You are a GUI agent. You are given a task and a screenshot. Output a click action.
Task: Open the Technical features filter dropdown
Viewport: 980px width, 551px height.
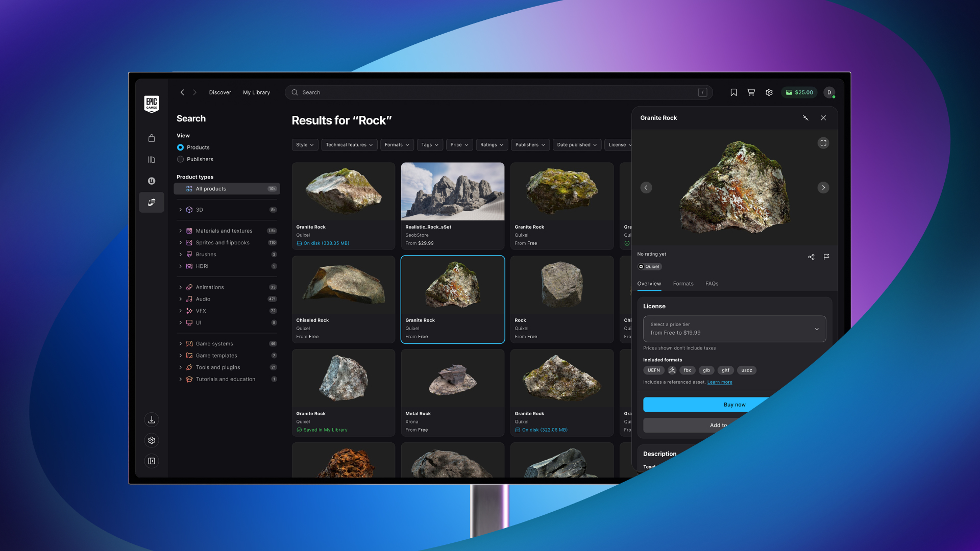pos(349,145)
